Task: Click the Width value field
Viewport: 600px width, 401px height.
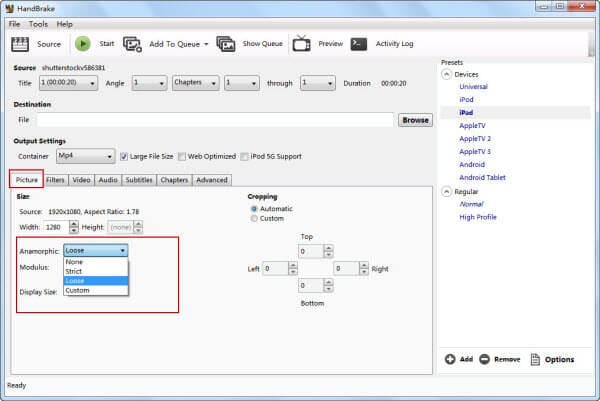Action: click(x=56, y=227)
